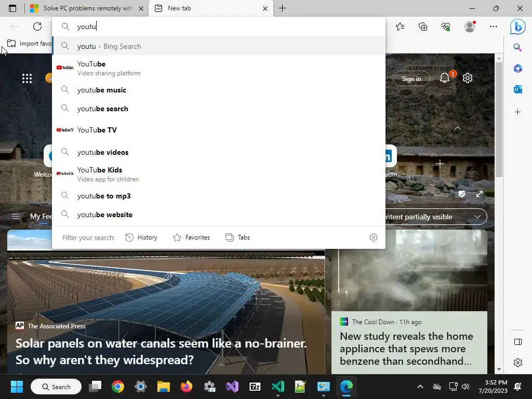Open a new tab with the plus button
Screen dimensions: 532x399
(x=282, y=8)
